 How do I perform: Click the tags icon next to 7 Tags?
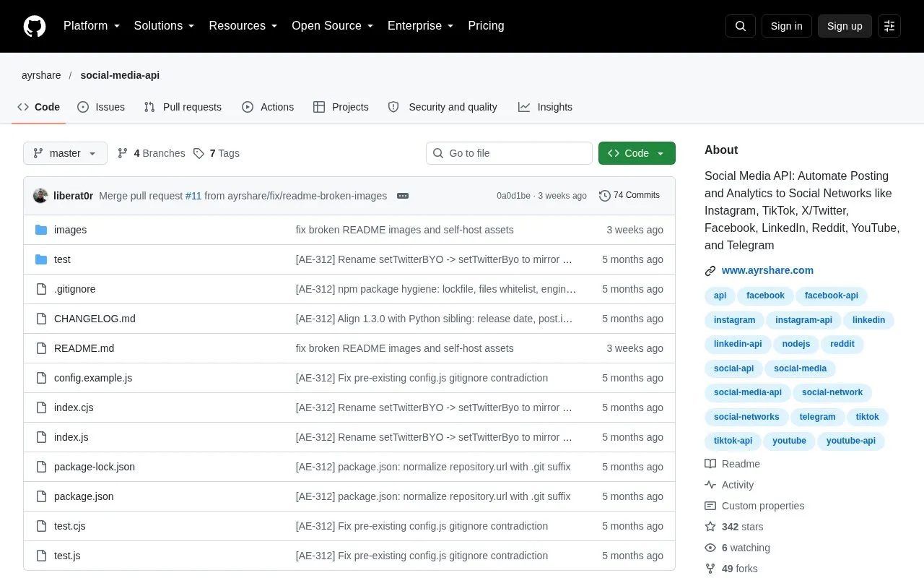point(199,153)
